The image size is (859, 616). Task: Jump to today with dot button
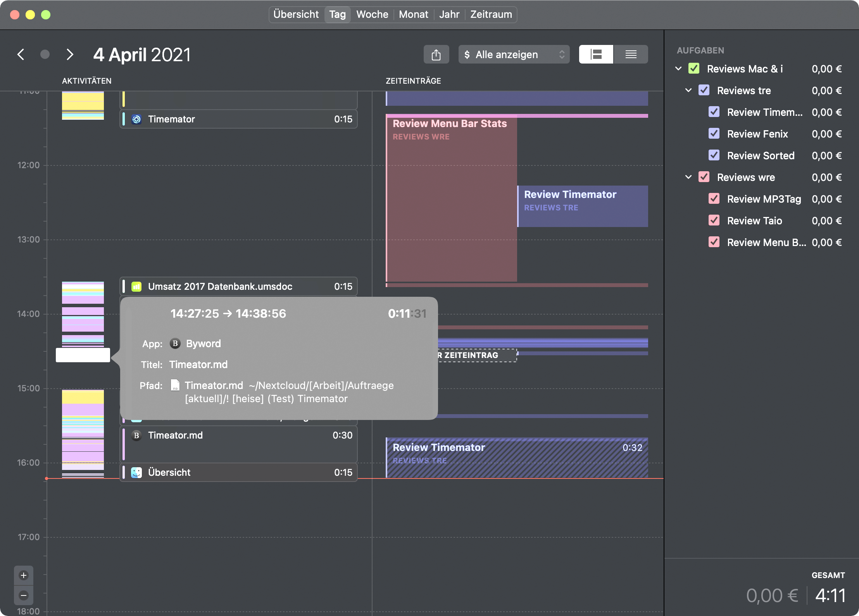pyautogui.click(x=45, y=54)
